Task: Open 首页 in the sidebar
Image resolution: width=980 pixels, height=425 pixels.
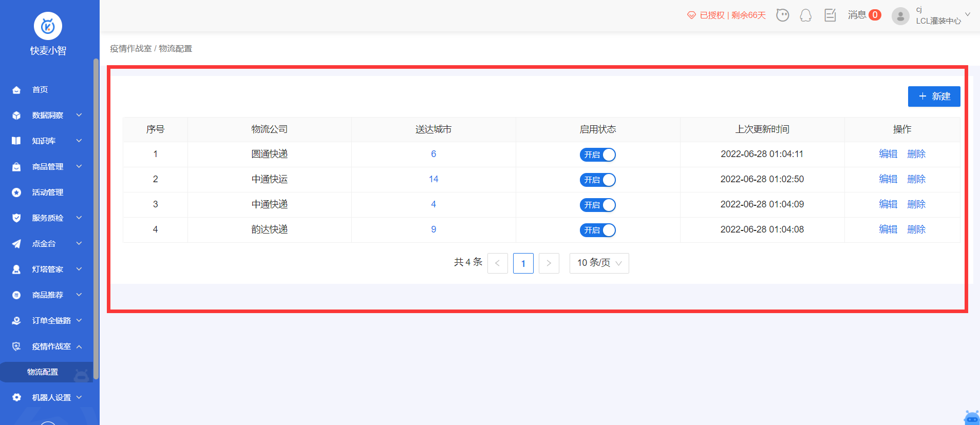Action: coord(40,90)
